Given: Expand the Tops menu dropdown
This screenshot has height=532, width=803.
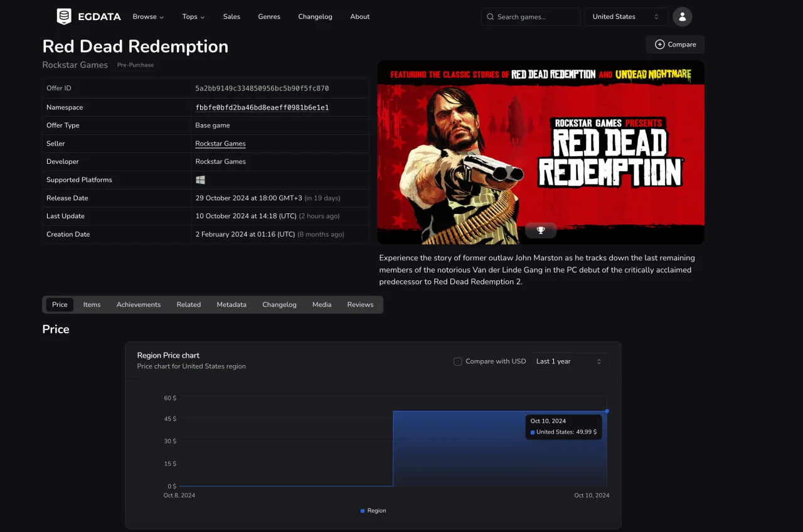Looking at the screenshot, I should coord(193,17).
